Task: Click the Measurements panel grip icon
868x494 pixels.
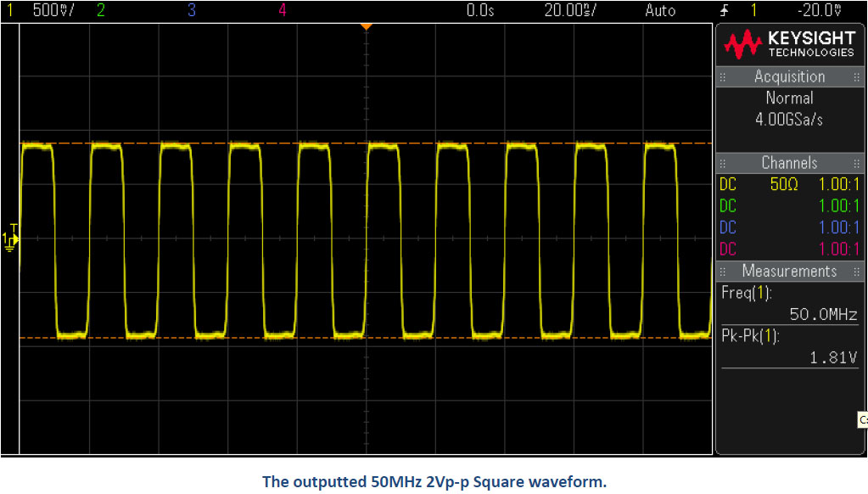Action: (724, 271)
